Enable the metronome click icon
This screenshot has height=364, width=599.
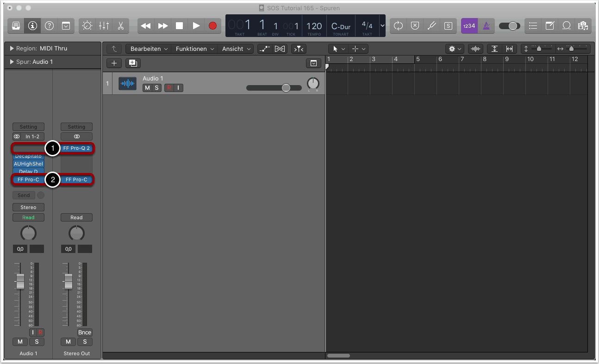486,26
